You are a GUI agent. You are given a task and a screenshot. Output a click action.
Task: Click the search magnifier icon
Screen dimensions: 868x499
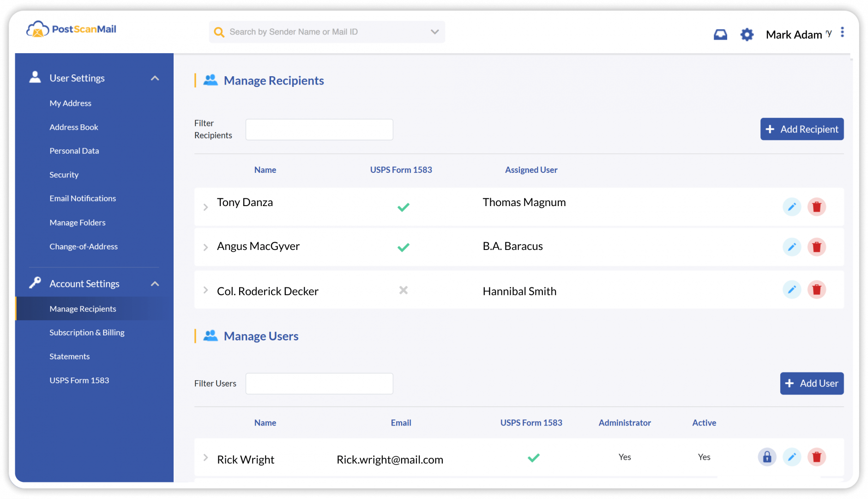(x=219, y=32)
